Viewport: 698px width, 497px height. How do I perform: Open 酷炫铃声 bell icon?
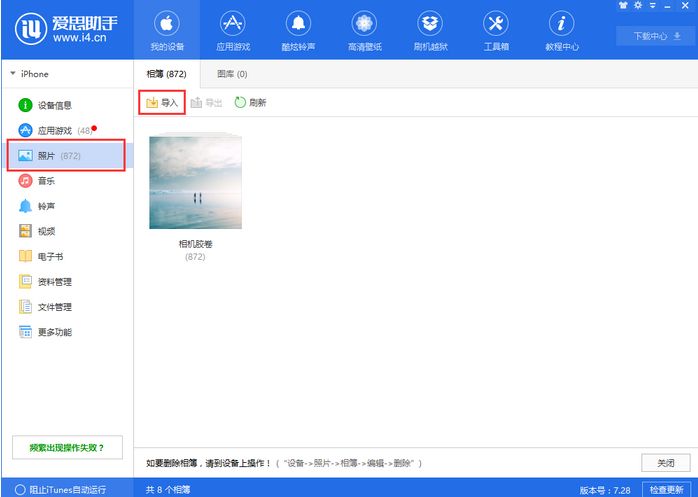tap(298, 23)
